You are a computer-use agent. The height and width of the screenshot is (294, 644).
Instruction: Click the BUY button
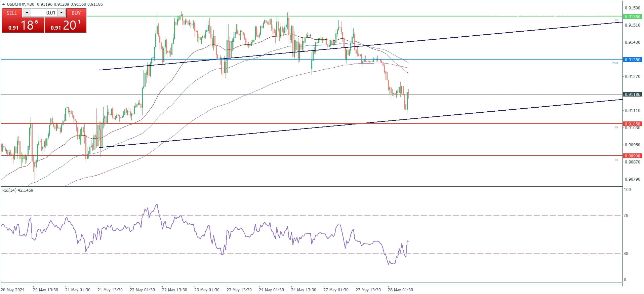[76, 13]
